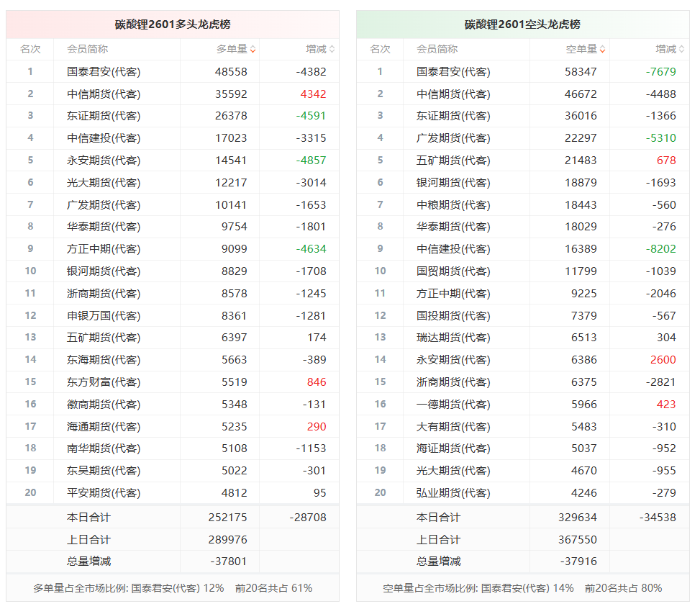The image size is (700, 609).
Task: Click short previous-day total 367550
Action: (577, 540)
